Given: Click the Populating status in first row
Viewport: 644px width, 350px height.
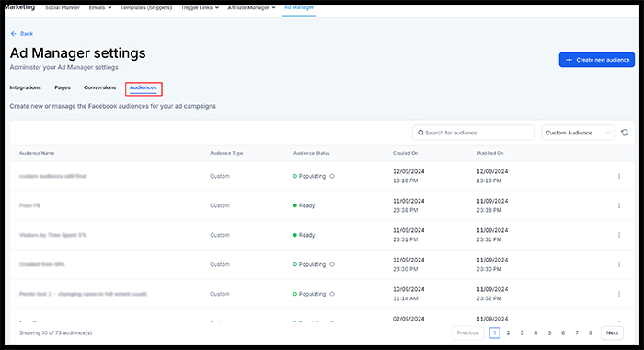Looking at the screenshot, I should click(309, 176).
